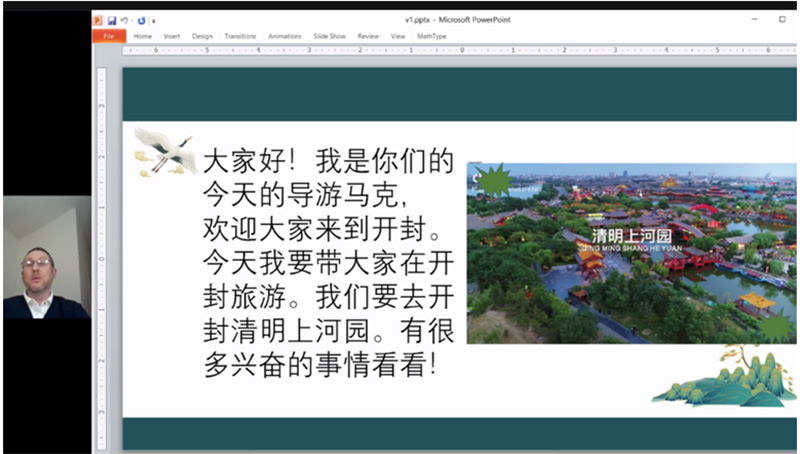Switch to the Slide Show tab
This screenshot has width=800, height=454.
pyautogui.click(x=330, y=36)
